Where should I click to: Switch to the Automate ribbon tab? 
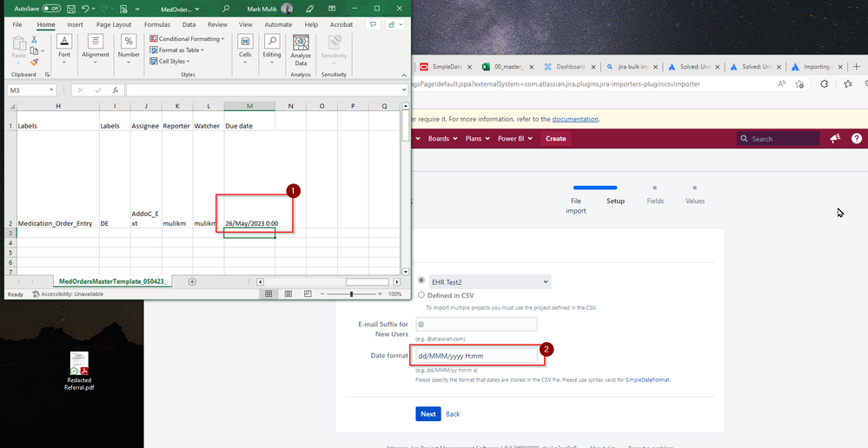pyautogui.click(x=278, y=25)
